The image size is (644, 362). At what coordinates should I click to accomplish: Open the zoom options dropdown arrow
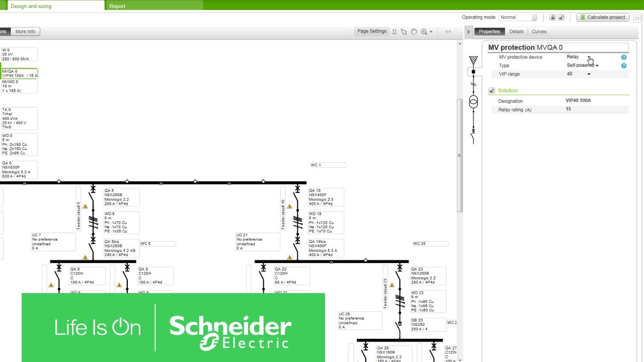tap(431, 32)
